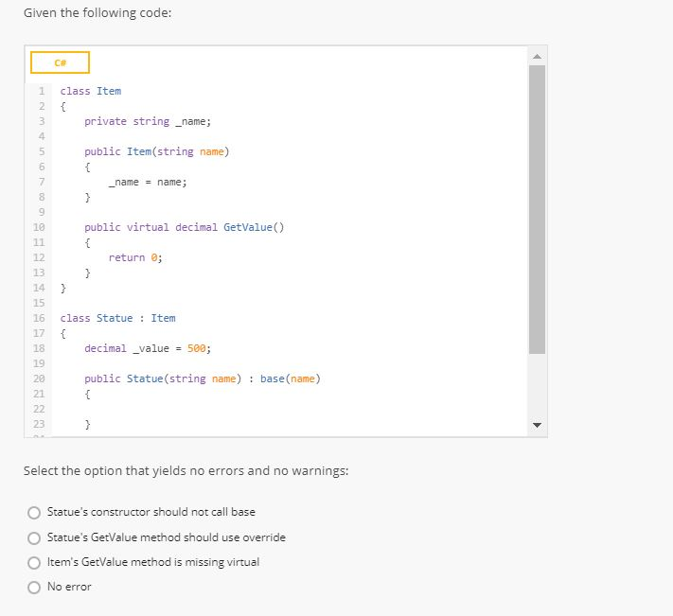The width and height of the screenshot is (673, 616).
Task: Click line number 20 in gutter
Action: pyautogui.click(x=39, y=378)
